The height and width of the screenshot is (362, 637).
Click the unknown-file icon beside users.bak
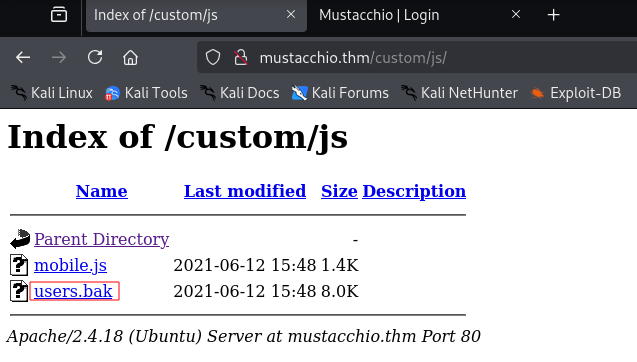[19, 291]
